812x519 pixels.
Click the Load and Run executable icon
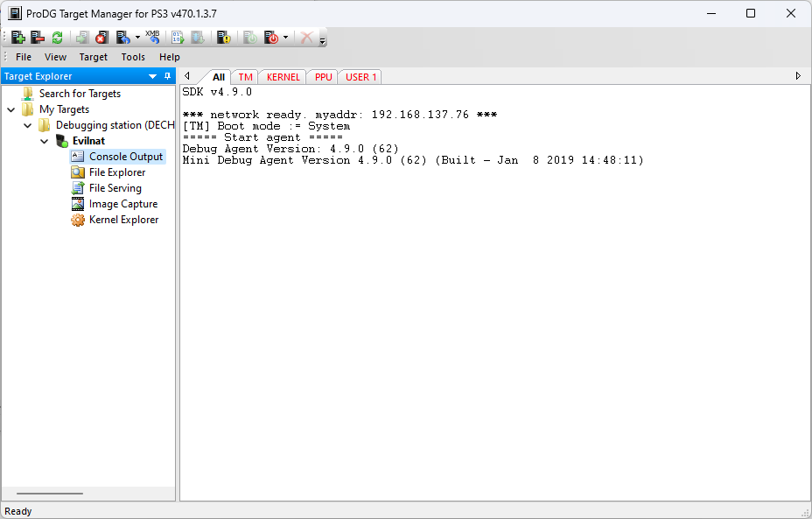pyautogui.click(x=178, y=38)
